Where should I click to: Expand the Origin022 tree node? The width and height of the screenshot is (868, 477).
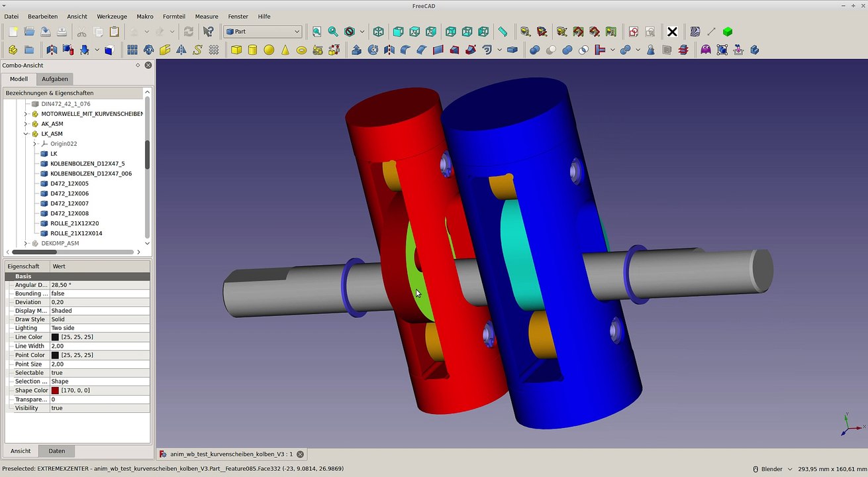click(35, 144)
